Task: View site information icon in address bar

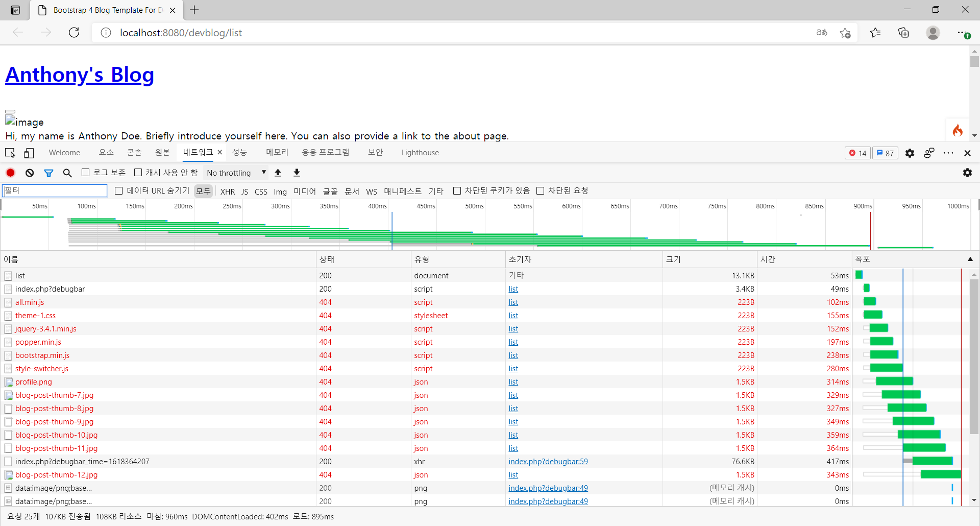Action: click(106, 33)
